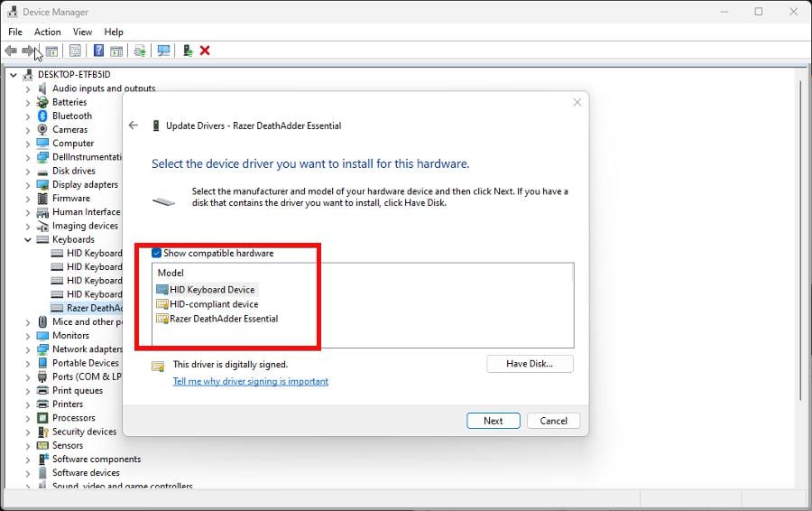Select Network adapters in device tree
The height and width of the screenshot is (511, 812).
pos(87,349)
